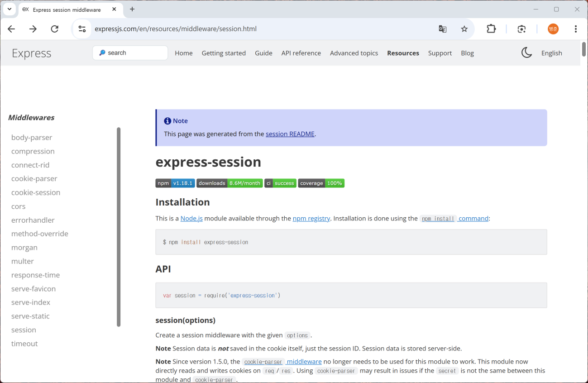Click the info icon beside Note
Viewport: 588px width, 383px height.
(167, 121)
